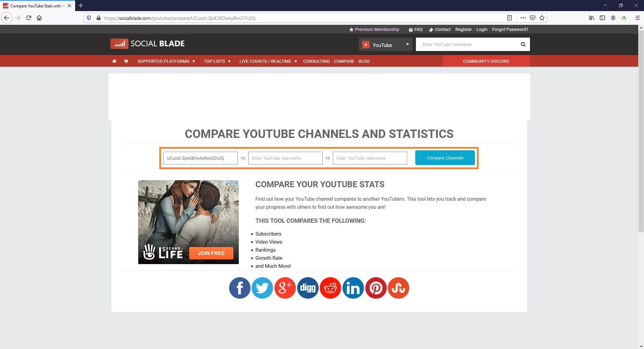644x349 pixels.
Task: Click the Contact link
Action: [x=440, y=30]
